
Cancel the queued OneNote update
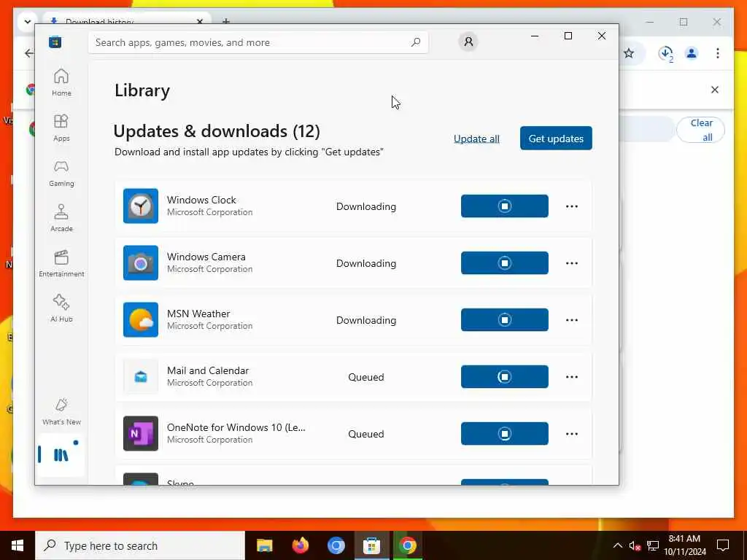pyautogui.click(x=505, y=433)
